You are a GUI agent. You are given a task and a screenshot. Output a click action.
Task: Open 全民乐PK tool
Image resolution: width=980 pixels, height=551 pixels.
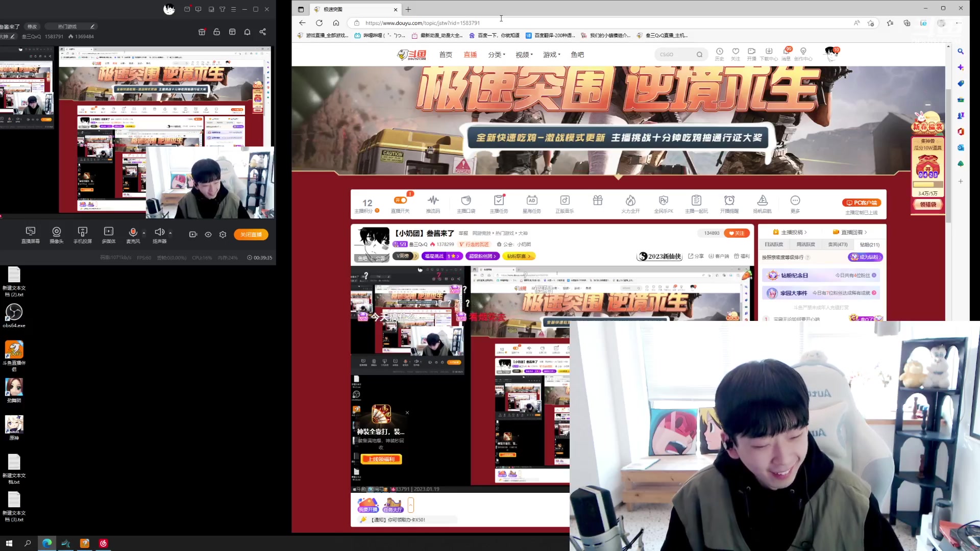tap(664, 204)
